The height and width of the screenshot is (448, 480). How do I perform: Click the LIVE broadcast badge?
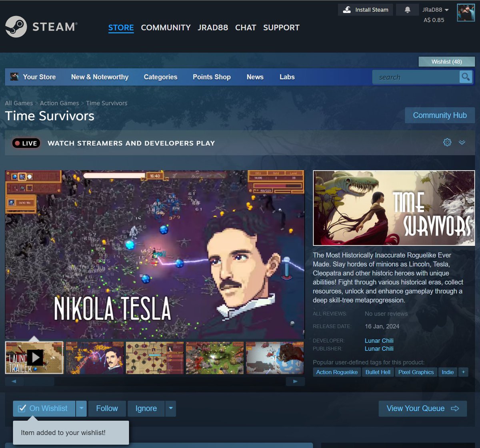26,143
